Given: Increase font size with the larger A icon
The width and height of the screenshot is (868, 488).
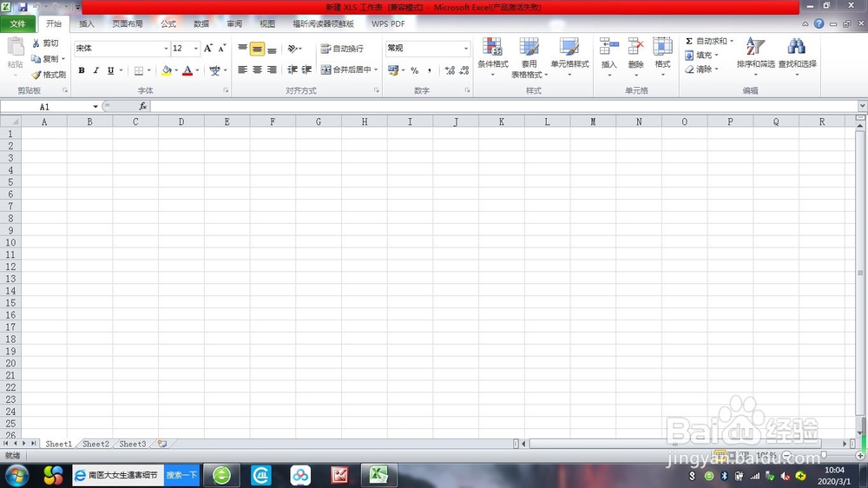Looking at the screenshot, I should pos(208,48).
